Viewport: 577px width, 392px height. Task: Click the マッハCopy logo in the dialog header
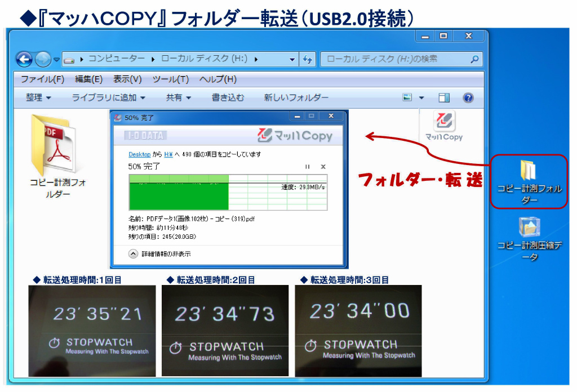(x=295, y=135)
